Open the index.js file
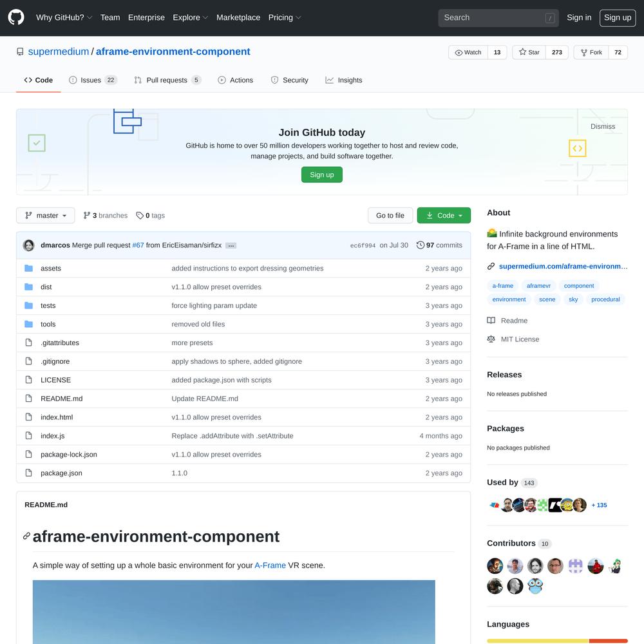The width and height of the screenshot is (644, 644). [53, 436]
